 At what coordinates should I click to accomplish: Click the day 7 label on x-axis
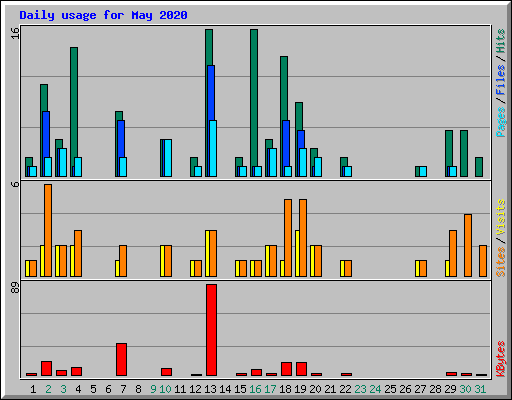pyautogui.click(x=123, y=389)
